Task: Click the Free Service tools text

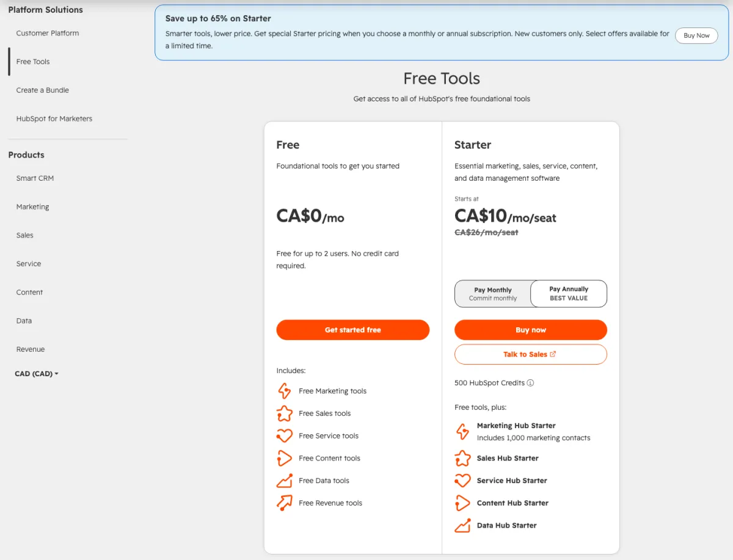Action: point(329,436)
